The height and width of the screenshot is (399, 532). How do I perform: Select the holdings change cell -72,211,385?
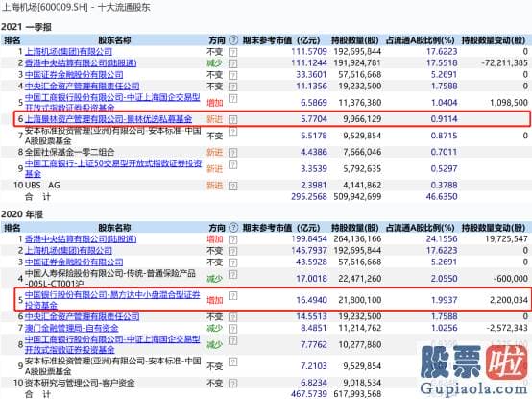tap(504, 63)
